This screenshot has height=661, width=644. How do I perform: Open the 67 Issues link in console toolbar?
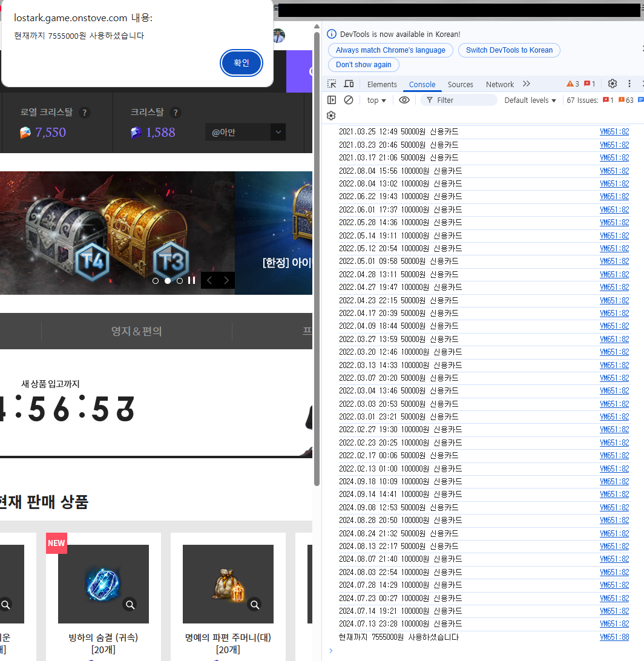pos(582,100)
